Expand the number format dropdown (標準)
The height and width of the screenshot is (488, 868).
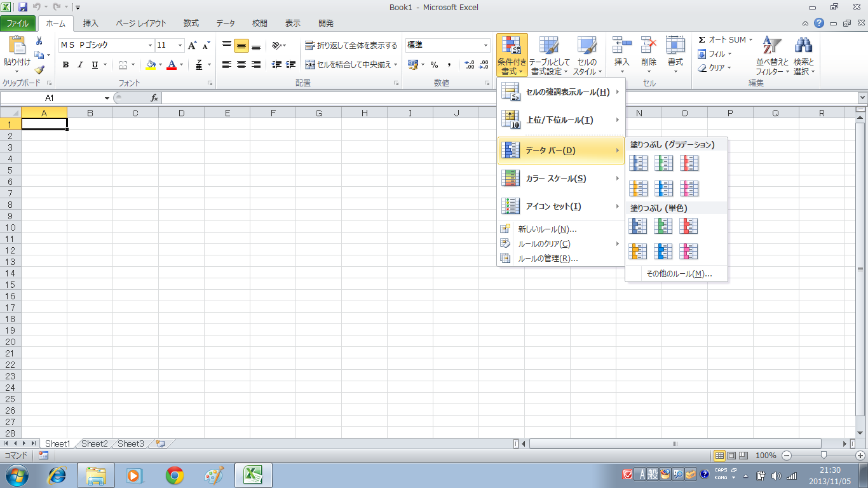(486, 46)
